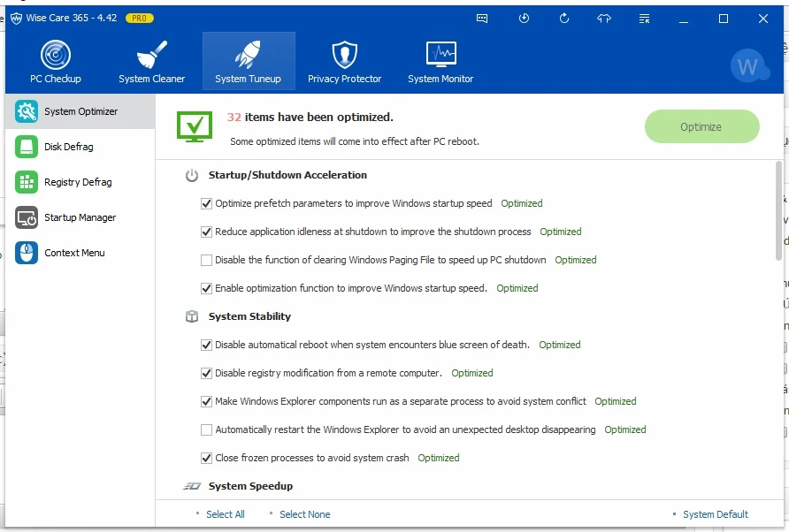This screenshot has width=789, height=532.
Task: Click the System Default link
Action: pos(715,514)
